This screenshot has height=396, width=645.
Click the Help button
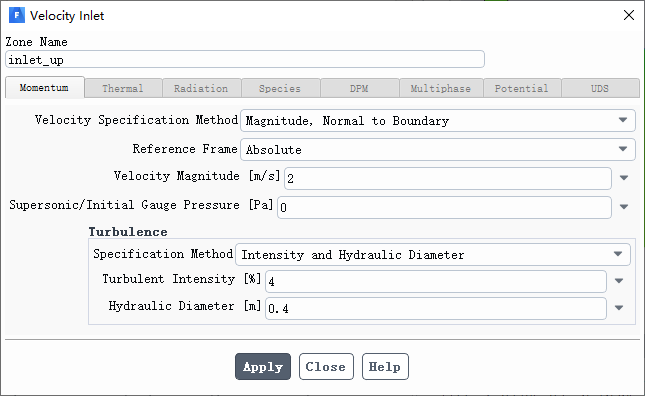(x=385, y=366)
